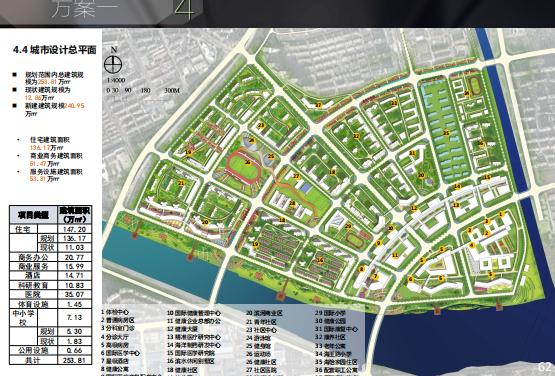Click the orange 240.95 new building figure
This screenshot has width=555, height=376.
pyautogui.click(x=74, y=106)
